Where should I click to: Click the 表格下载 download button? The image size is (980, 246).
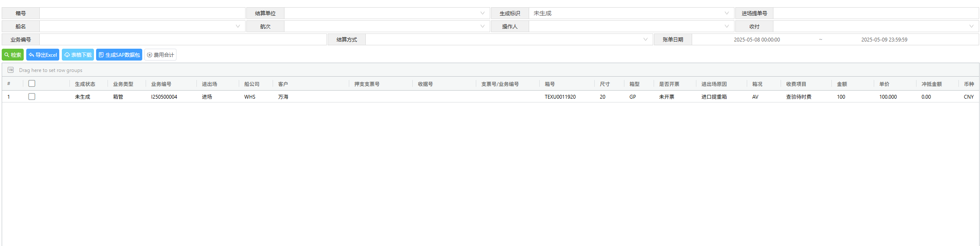point(77,55)
